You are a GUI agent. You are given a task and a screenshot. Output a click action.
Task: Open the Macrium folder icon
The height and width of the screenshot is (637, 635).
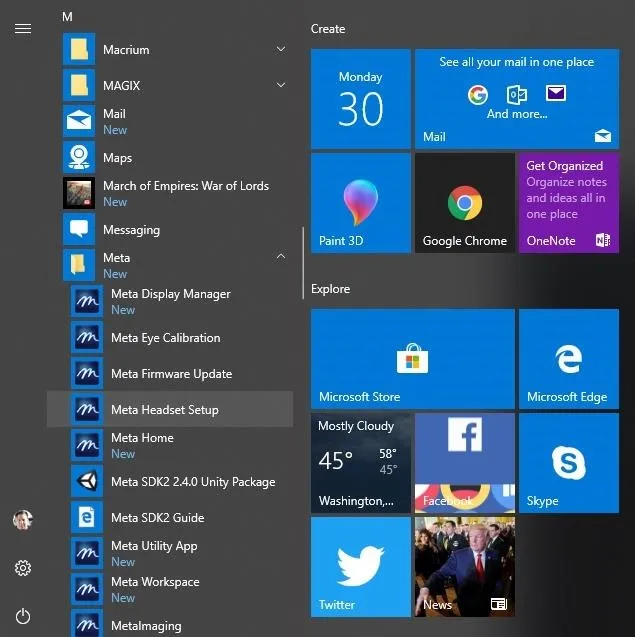coord(79,49)
